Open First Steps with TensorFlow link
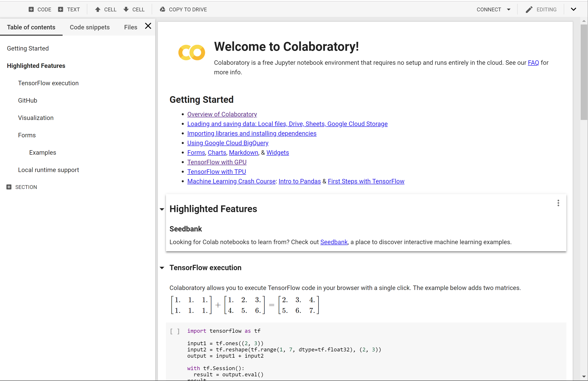 [366, 181]
